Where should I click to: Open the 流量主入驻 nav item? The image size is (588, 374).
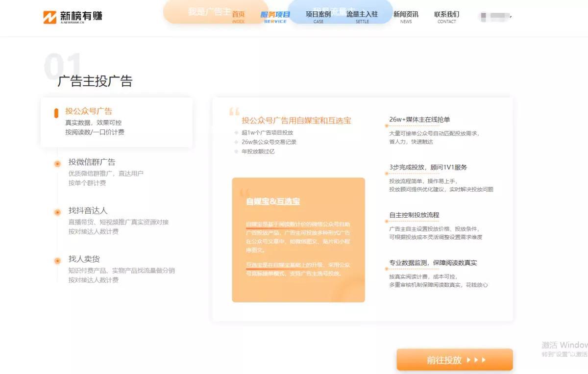coord(362,17)
